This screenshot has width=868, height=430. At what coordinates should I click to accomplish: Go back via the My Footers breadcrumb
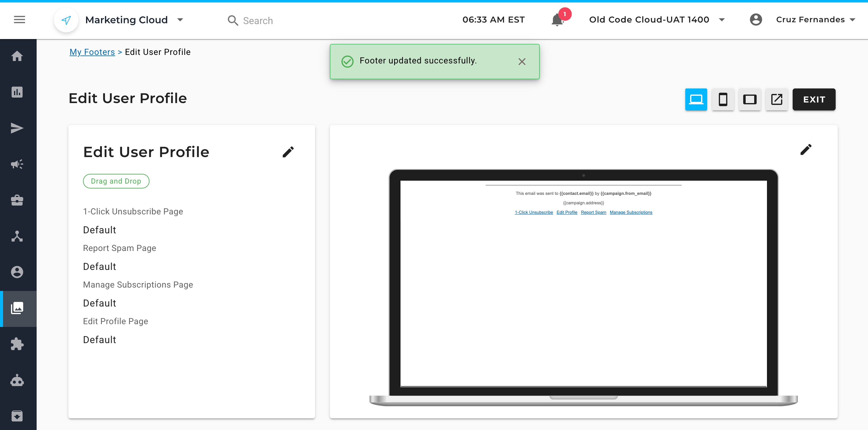click(92, 52)
